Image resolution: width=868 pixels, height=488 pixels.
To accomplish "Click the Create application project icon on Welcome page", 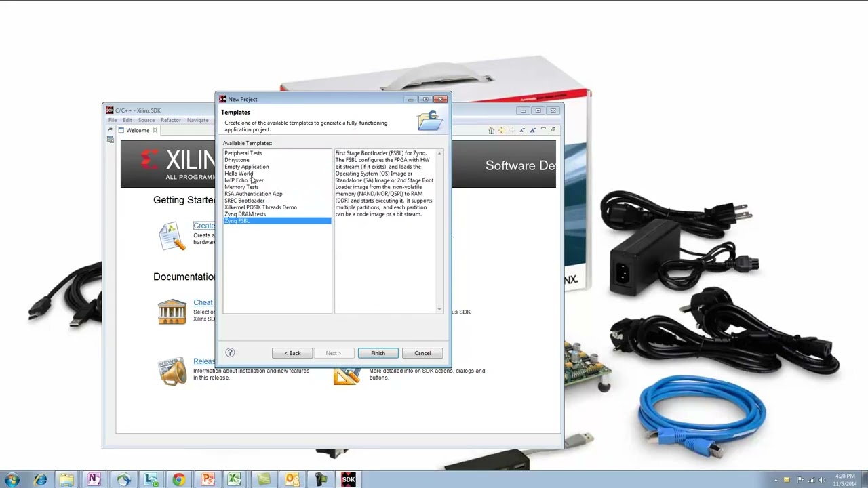I will click(x=172, y=236).
